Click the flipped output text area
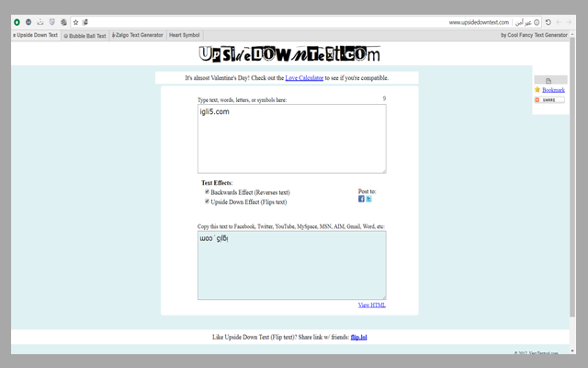588x368 pixels. click(x=291, y=265)
